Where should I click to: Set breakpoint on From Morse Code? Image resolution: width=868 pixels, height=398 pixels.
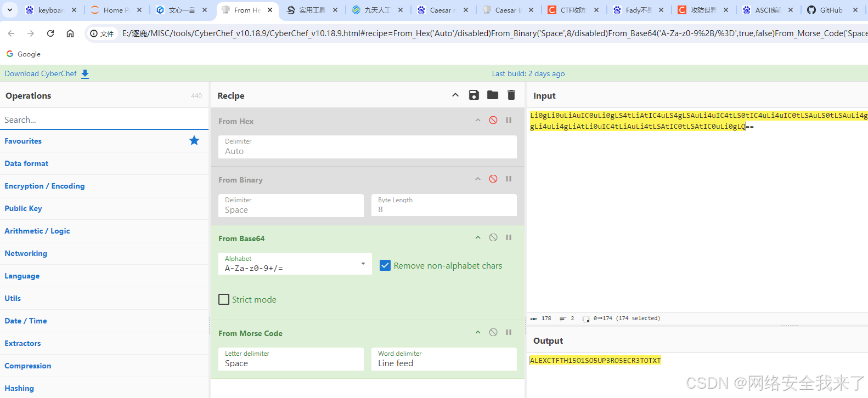pyautogui.click(x=509, y=332)
